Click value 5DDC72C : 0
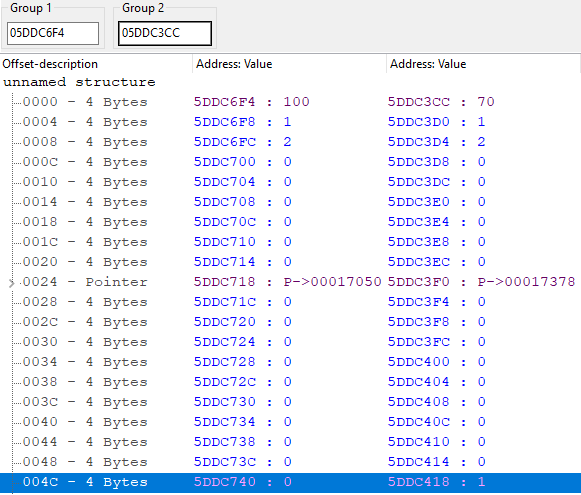This screenshot has height=495, width=581. [243, 382]
